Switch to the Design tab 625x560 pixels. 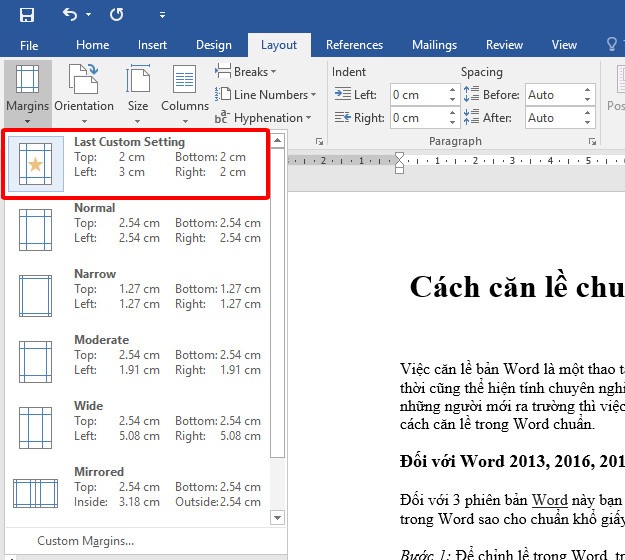[213, 45]
